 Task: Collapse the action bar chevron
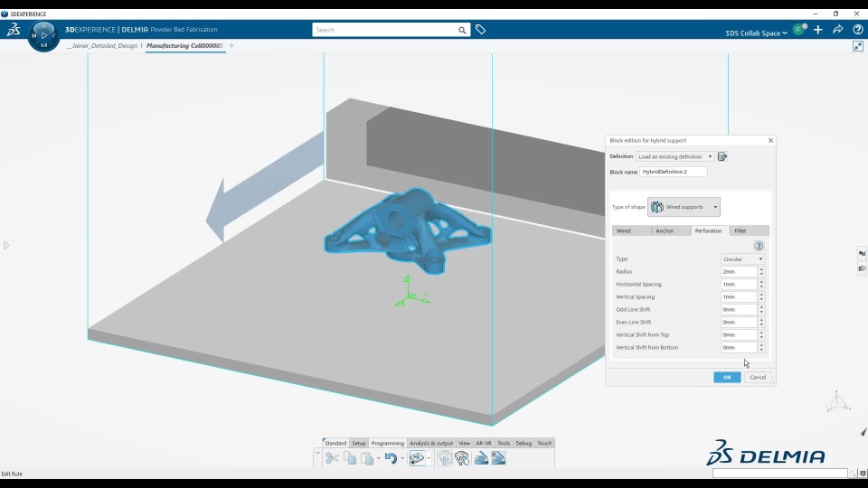[x=317, y=453]
